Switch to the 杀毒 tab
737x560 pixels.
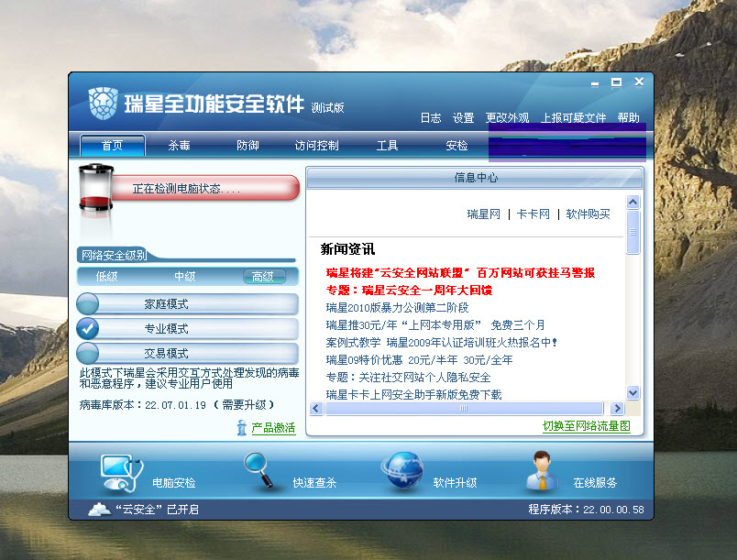click(179, 146)
